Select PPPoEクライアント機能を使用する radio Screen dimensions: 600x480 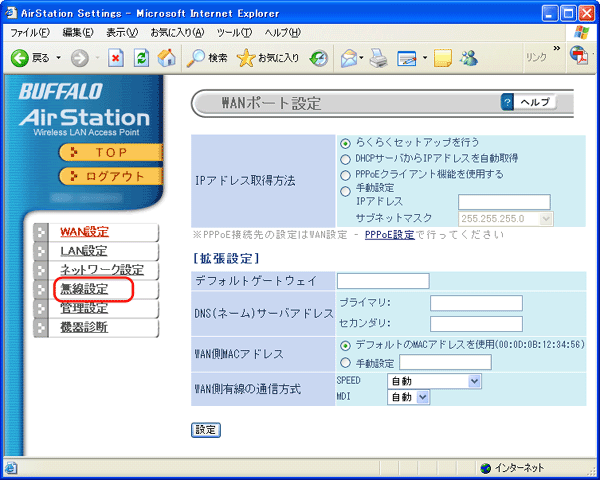[x=345, y=175]
